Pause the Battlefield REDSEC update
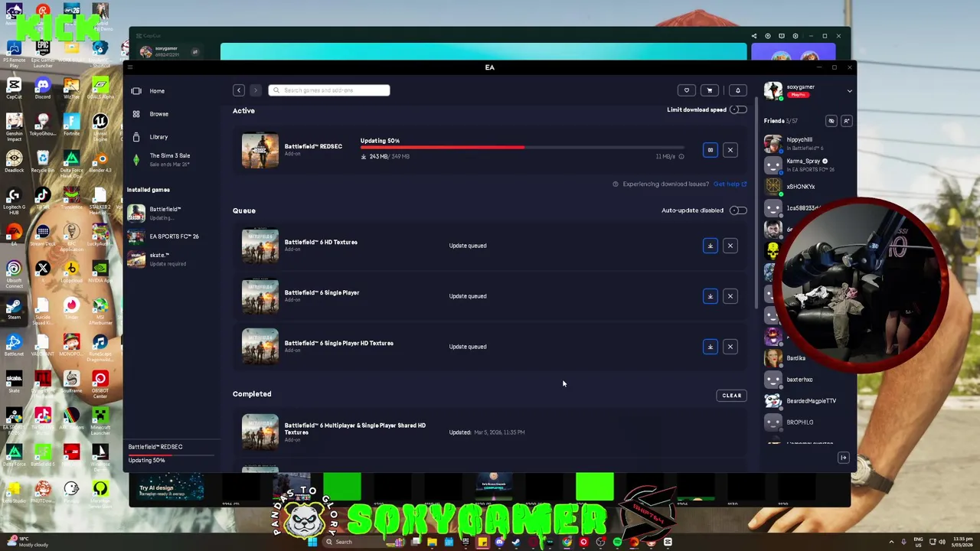This screenshot has height=551, width=980. click(x=710, y=150)
